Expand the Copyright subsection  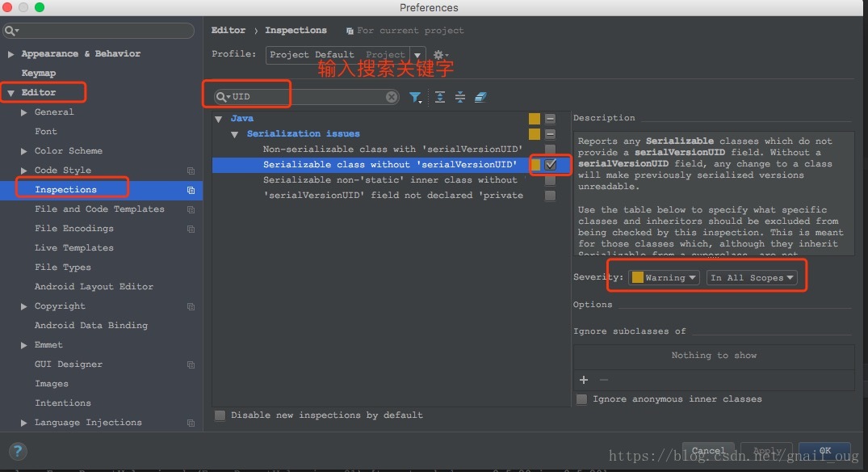[23, 306]
